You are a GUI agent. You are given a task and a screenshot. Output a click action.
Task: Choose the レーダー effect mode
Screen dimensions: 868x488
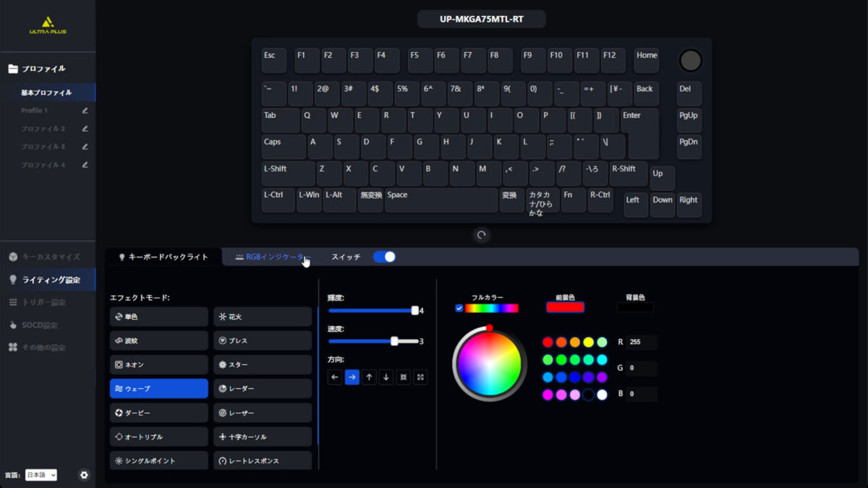pos(263,388)
